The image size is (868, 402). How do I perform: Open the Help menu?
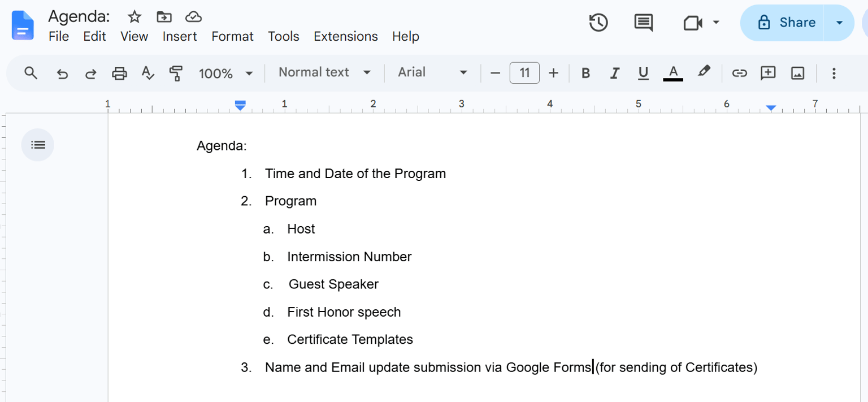(405, 36)
